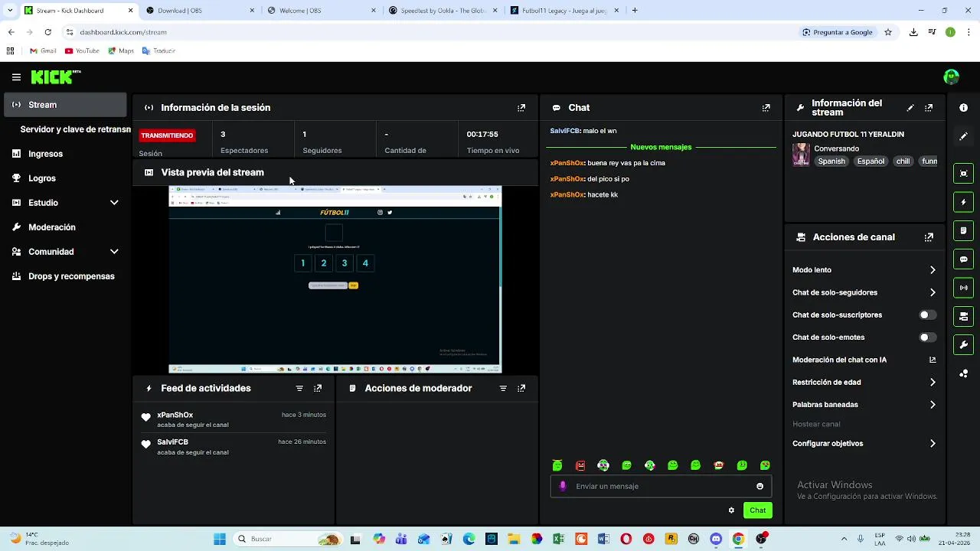Open Drops y recompensas in the sidebar
This screenshot has width=980, height=551.
pyautogui.click(x=65, y=276)
